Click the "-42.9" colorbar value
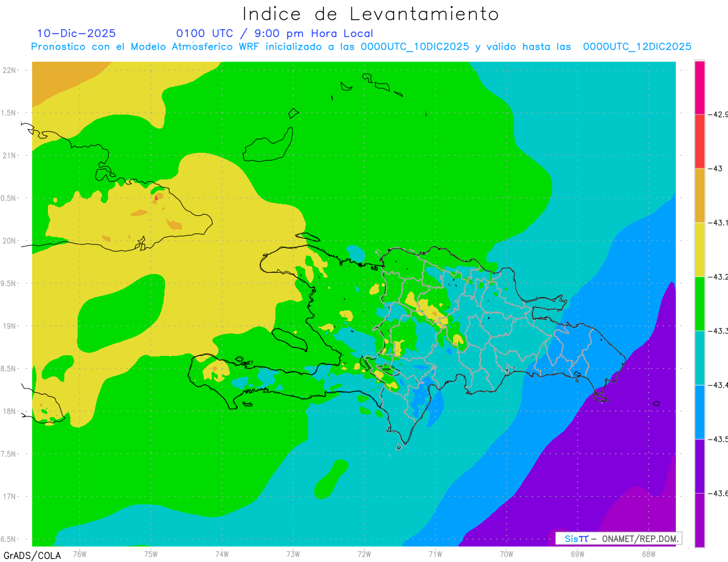728x562 pixels. click(x=718, y=114)
